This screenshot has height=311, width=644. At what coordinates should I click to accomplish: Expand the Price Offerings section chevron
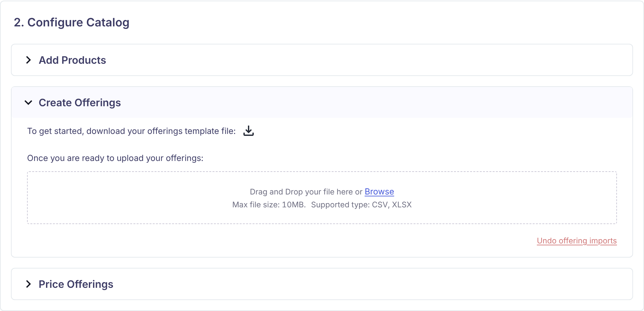point(28,284)
